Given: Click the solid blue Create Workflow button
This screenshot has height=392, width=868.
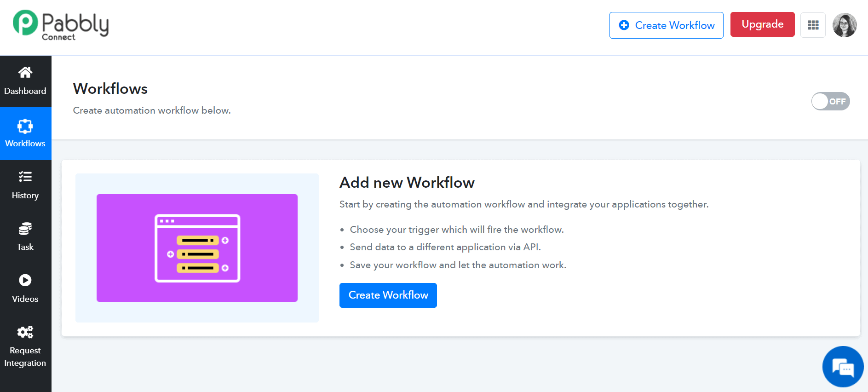Looking at the screenshot, I should [388, 295].
